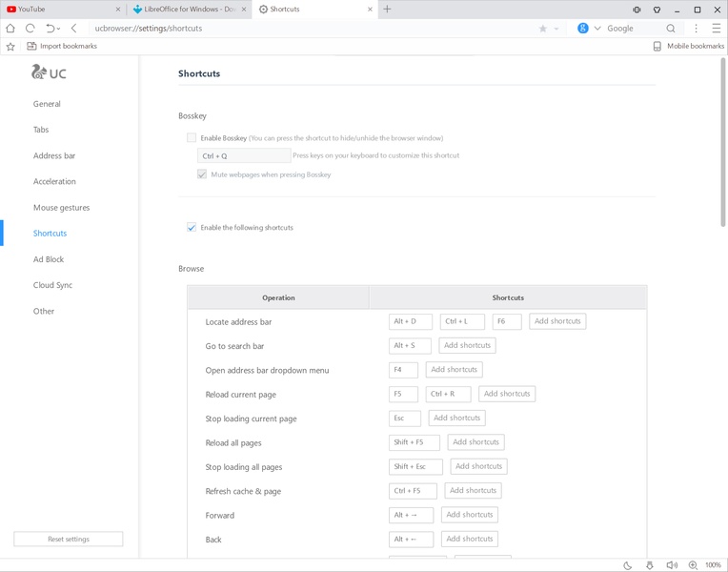728x572 pixels.
Task: Open the Ad Block settings section
Action: pyautogui.click(x=49, y=259)
